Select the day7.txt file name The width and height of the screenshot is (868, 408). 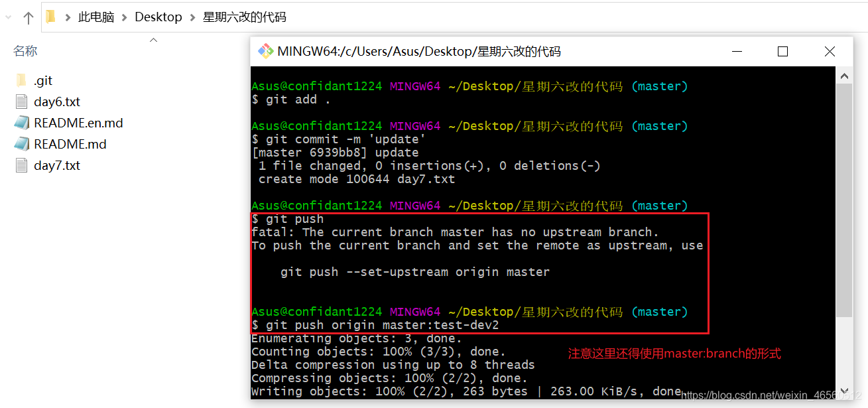[57, 165]
